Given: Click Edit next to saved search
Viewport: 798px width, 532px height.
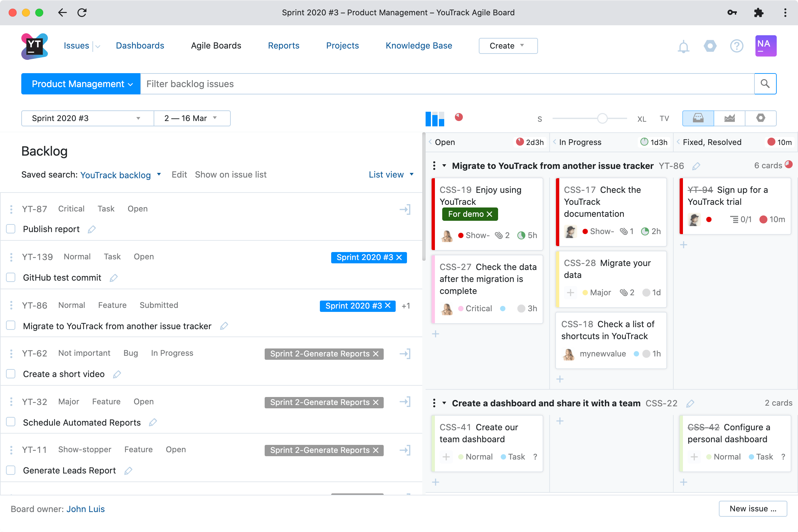Looking at the screenshot, I should (179, 175).
